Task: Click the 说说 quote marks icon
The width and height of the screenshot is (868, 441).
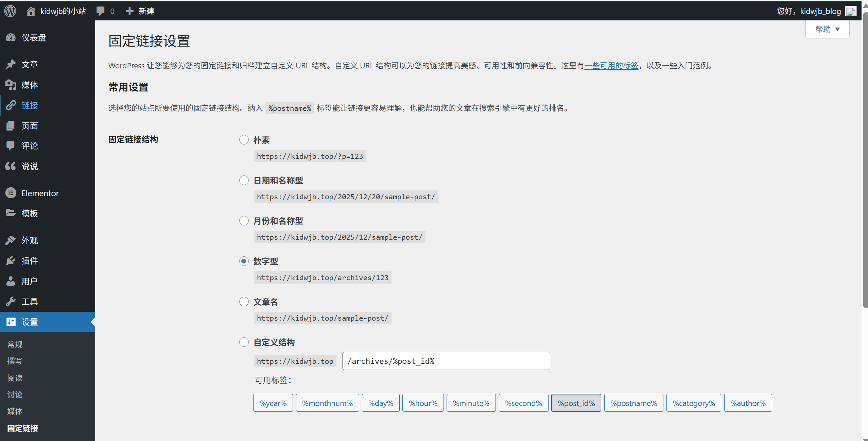Action: click(11, 166)
